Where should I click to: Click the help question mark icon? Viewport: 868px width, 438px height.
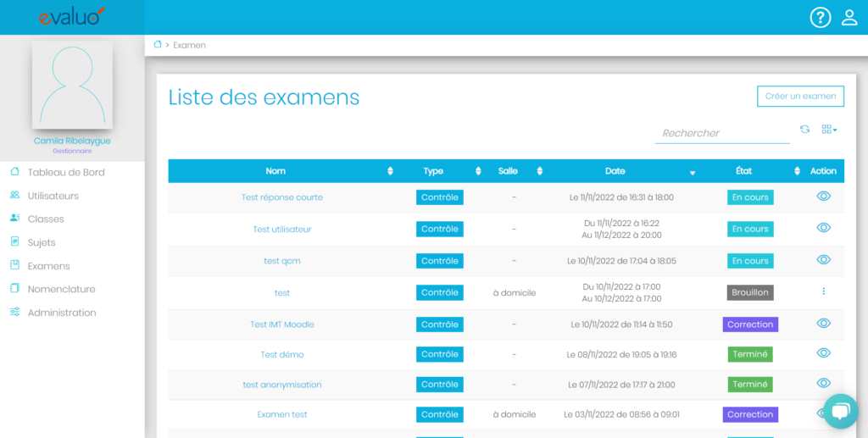820,18
